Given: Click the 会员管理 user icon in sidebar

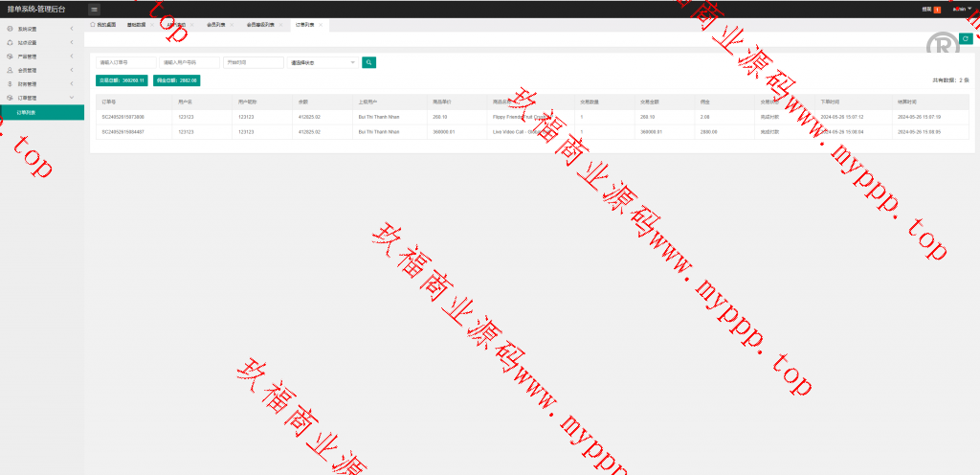Looking at the screenshot, I should coord(10,70).
